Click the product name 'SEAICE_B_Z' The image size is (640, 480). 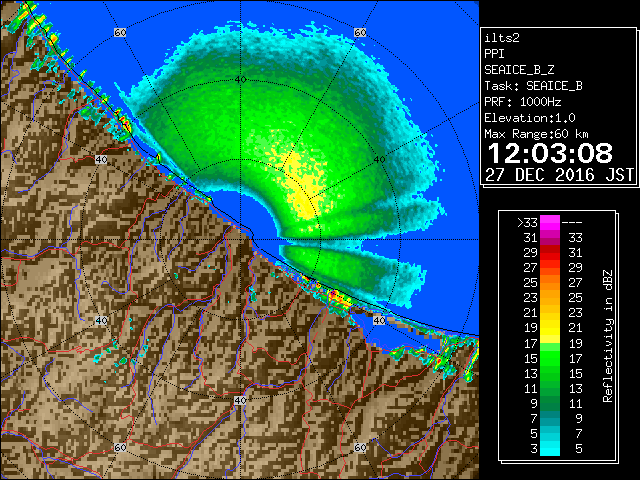[519, 70]
